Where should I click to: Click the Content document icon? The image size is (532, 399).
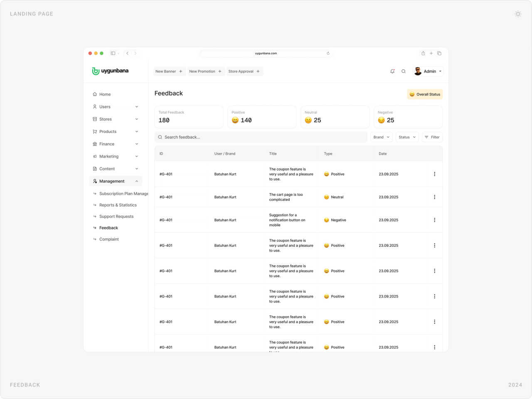[95, 169]
